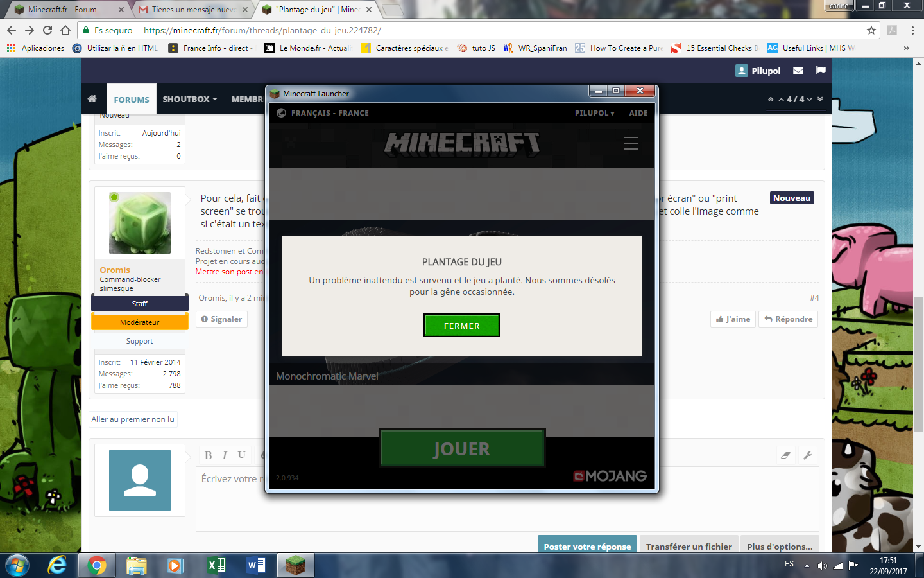Switch to the FORUMS tab

[x=132, y=100]
